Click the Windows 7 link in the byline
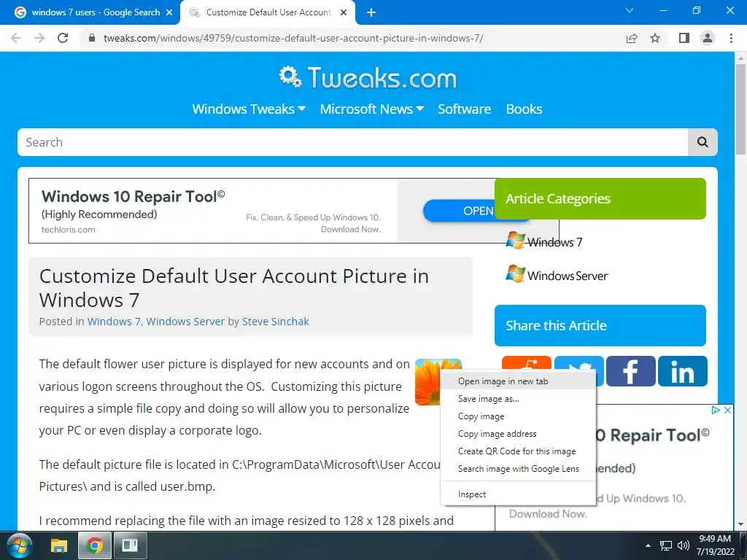This screenshot has width=747, height=560. pos(114,322)
